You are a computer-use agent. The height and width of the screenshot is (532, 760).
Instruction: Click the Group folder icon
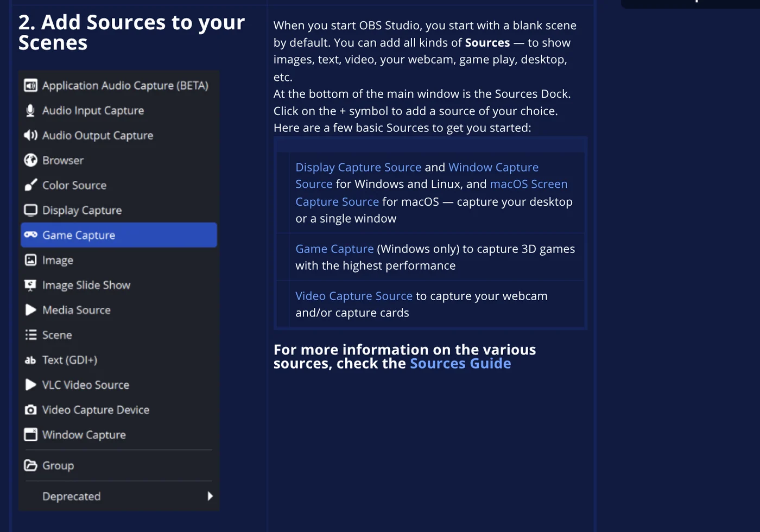pos(31,465)
